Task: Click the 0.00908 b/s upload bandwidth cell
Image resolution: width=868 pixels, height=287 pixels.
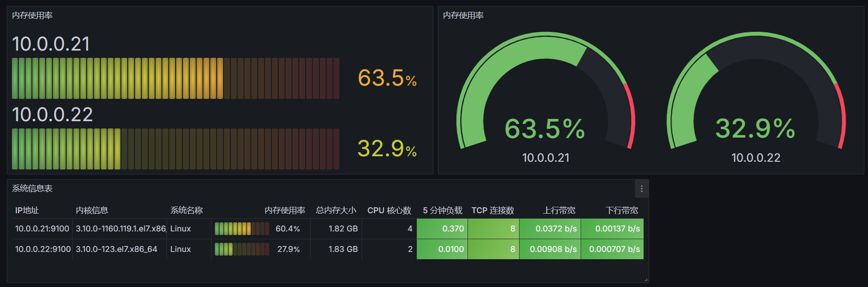Action: tap(553, 249)
